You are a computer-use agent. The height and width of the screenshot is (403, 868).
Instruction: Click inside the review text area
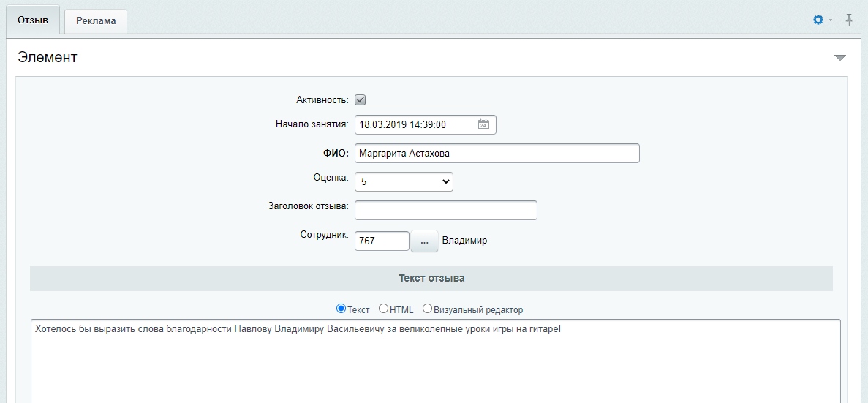[x=435, y=361]
